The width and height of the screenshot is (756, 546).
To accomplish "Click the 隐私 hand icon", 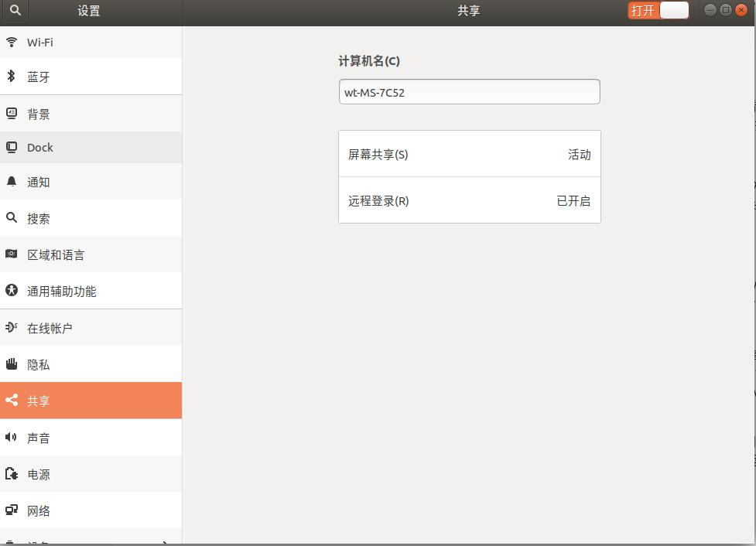I will pos(12,364).
